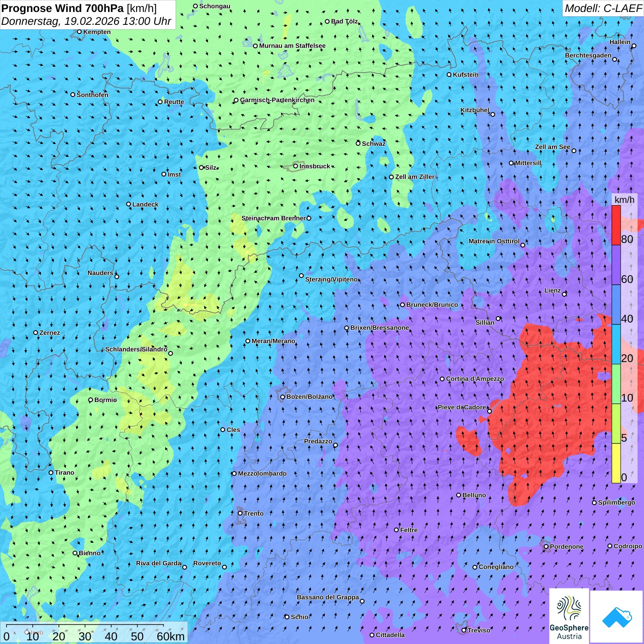
Task: Click the 60km scale bar label
Action: click(171, 636)
